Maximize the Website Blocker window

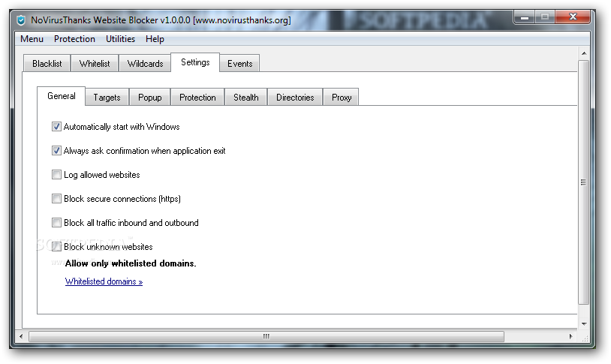click(x=545, y=17)
